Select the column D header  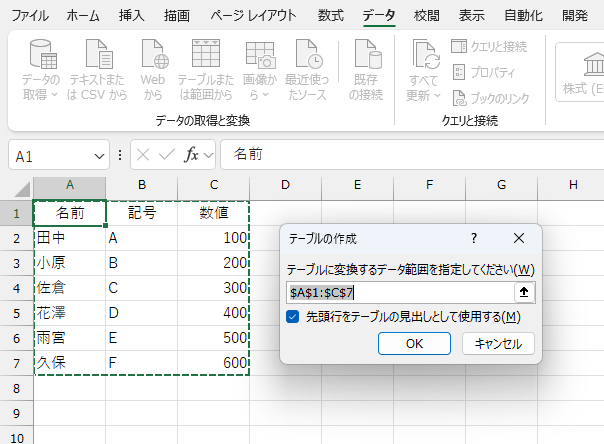pyautogui.click(x=285, y=185)
